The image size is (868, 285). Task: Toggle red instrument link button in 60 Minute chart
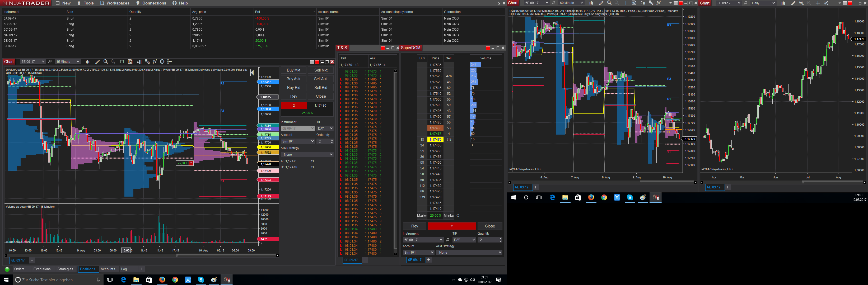coord(681,3)
